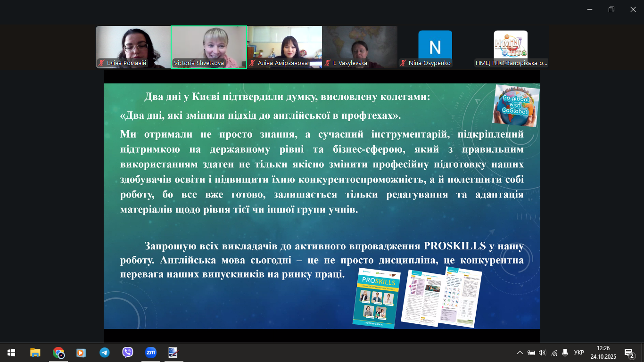Launch Viber from the taskbar
This screenshot has width=644, height=362.
(127, 353)
